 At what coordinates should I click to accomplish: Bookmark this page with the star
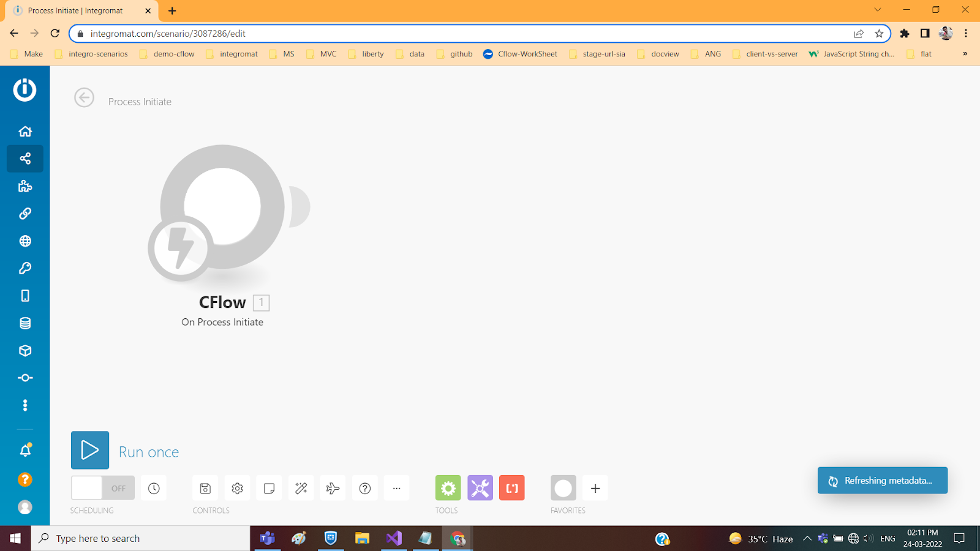click(880, 34)
